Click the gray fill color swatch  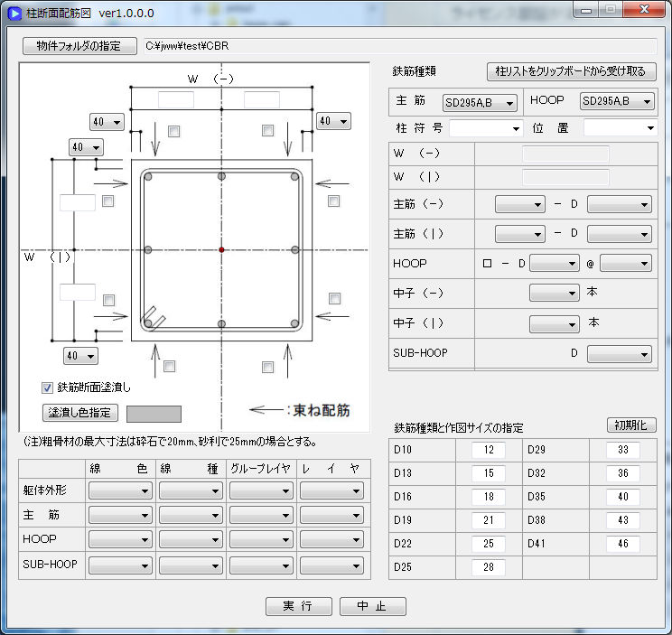154,414
